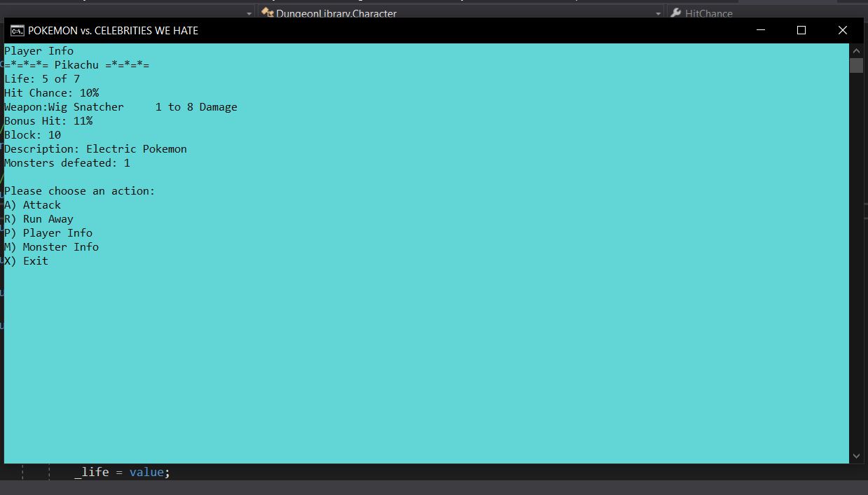Click the 'X) Exit' option line

coord(27,261)
